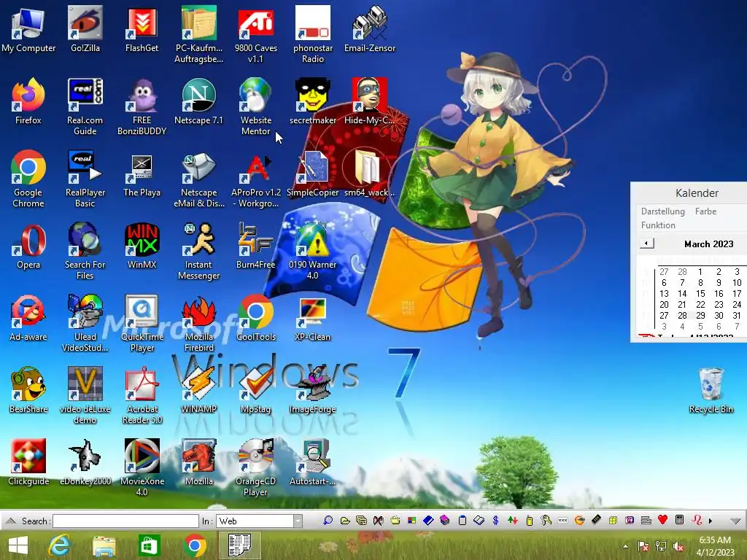Click the magnifier search icon in toolbar

coord(328,521)
